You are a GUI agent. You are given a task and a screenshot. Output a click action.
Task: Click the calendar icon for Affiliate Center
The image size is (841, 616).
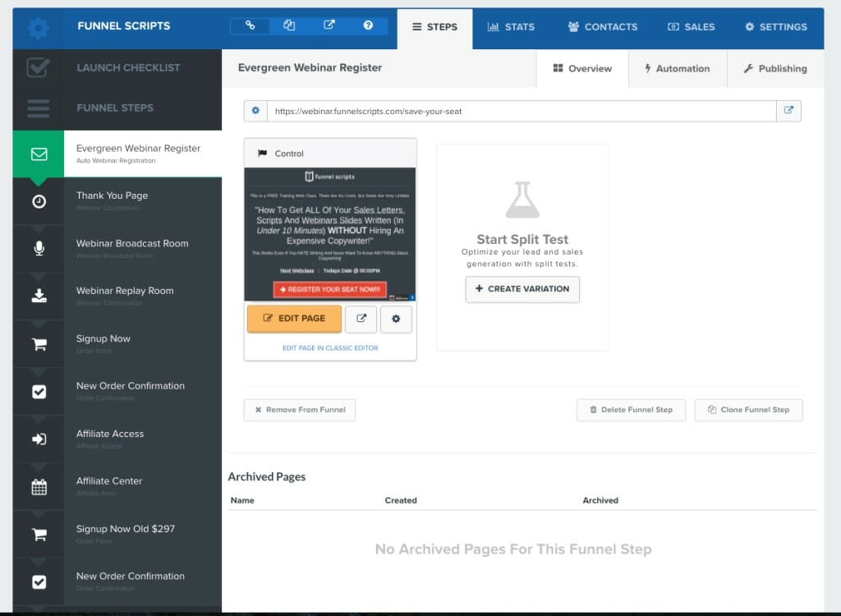pyautogui.click(x=38, y=486)
